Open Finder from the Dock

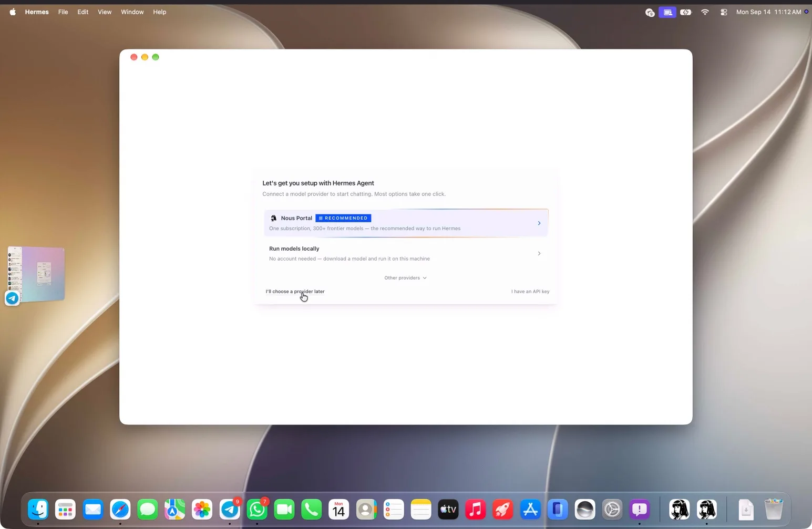pos(38,509)
